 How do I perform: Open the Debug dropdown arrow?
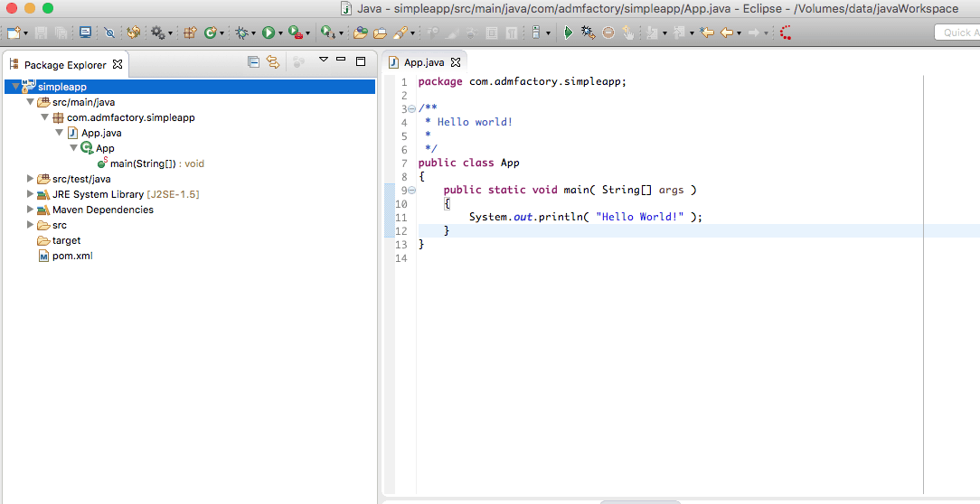click(253, 33)
